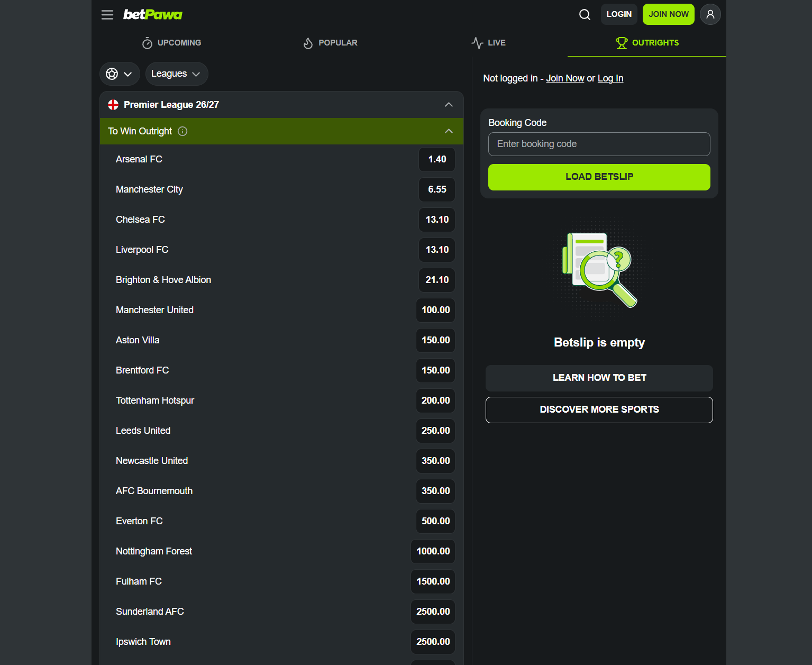
Task: Open the hamburger menu
Action: 107,15
